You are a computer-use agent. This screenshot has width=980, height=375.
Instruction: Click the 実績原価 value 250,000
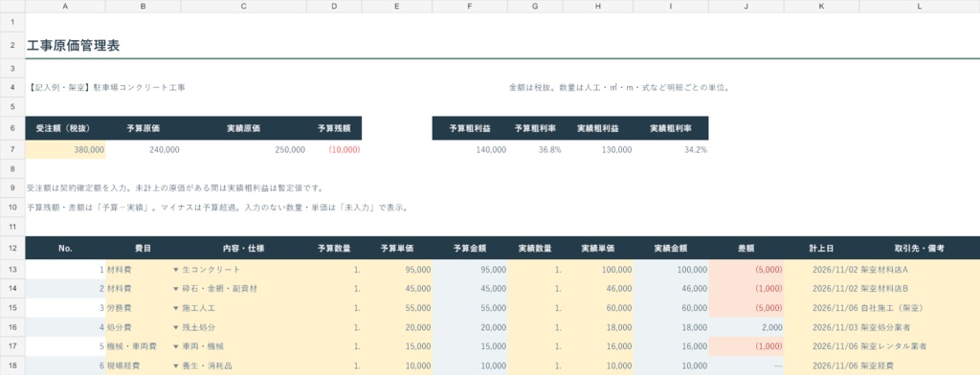click(244, 150)
